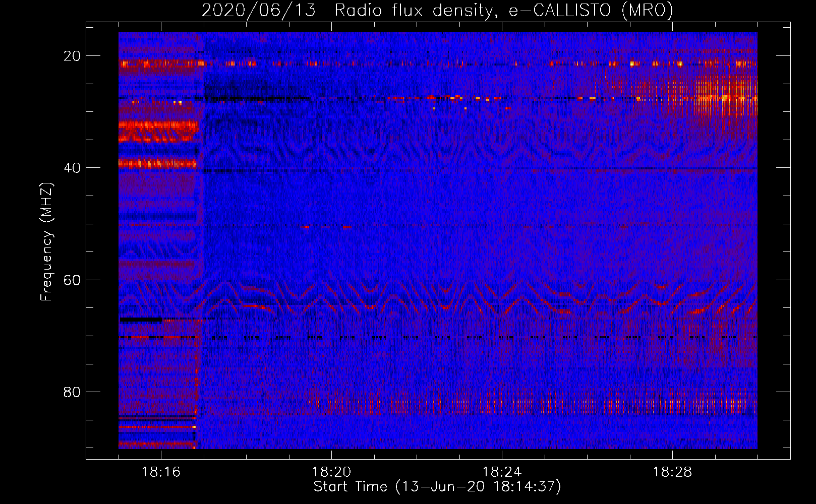
Task: Click the 'Frequency (MHZ)' axis label
Action: coord(46,242)
